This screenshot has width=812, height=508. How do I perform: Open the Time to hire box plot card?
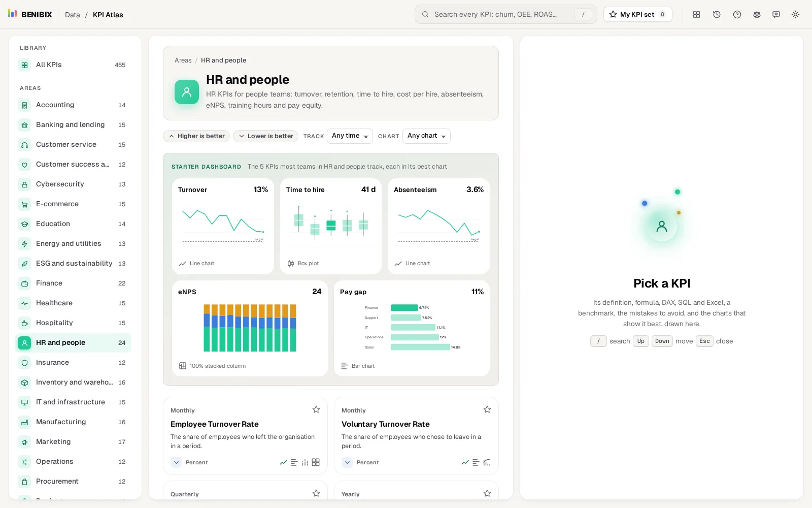[331, 226]
